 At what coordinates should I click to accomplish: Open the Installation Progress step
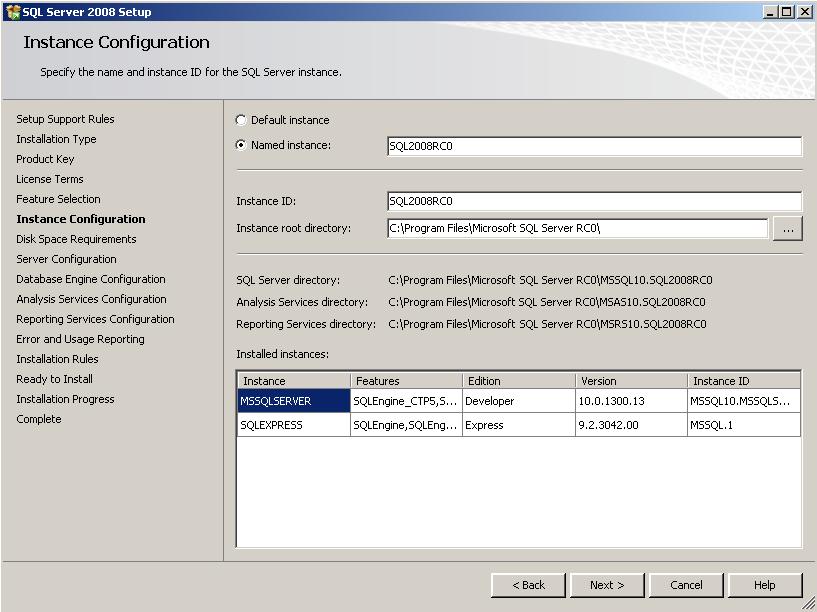(65, 399)
